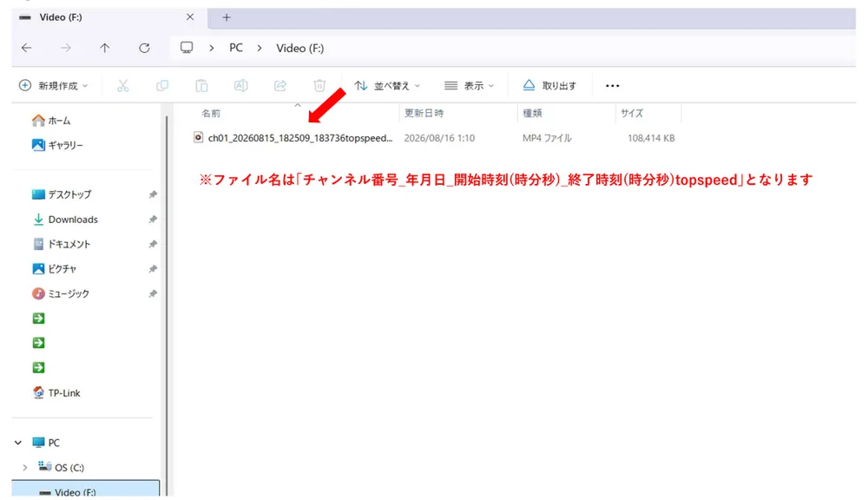Open ミュージック in the sidebar
Image resolution: width=868 pixels, height=500 pixels.
click(x=61, y=294)
